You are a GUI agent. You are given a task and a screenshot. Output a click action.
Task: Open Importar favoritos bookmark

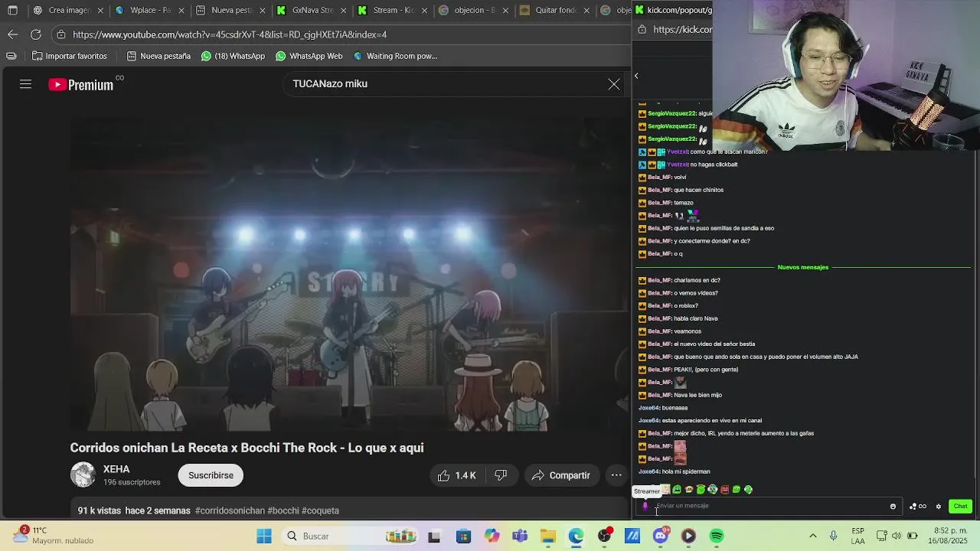point(69,56)
